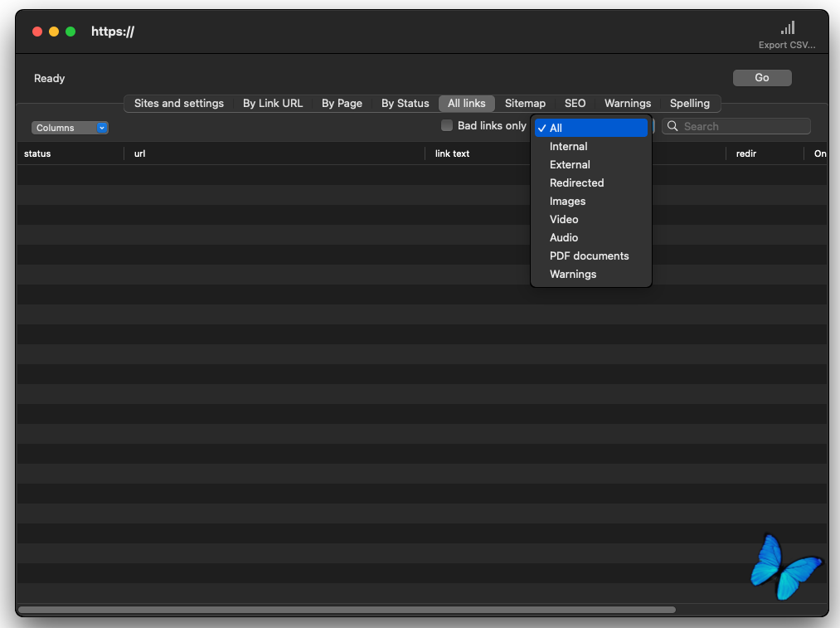The height and width of the screenshot is (628, 840).
Task: Choose the checked All filter option
Action: (x=556, y=129)
